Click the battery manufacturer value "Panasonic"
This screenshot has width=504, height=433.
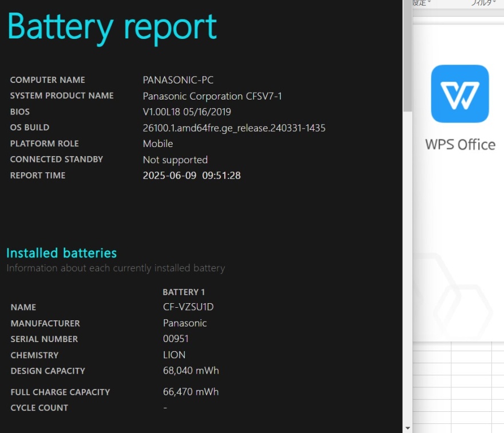coord(185,323)
